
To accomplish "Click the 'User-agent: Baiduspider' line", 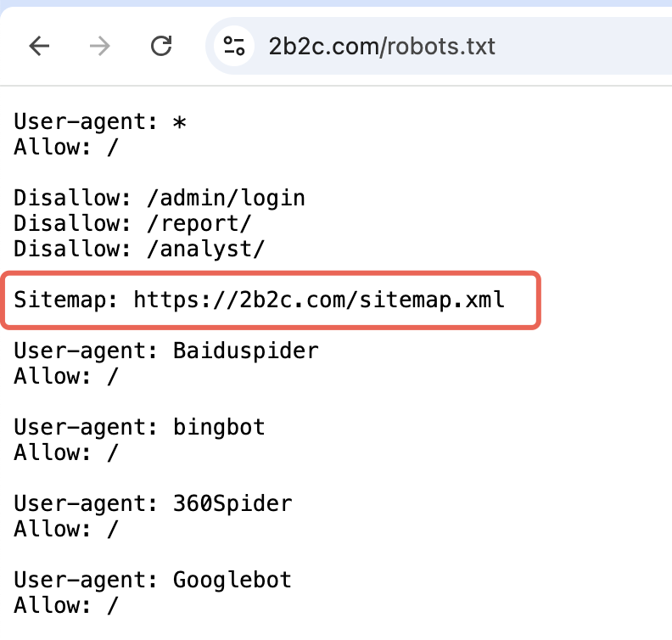I will tap(166, 351).
